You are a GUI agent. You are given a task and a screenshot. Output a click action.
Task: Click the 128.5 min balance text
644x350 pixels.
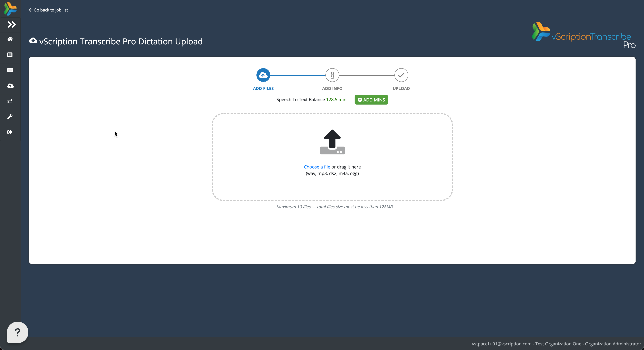click(336, 100)
